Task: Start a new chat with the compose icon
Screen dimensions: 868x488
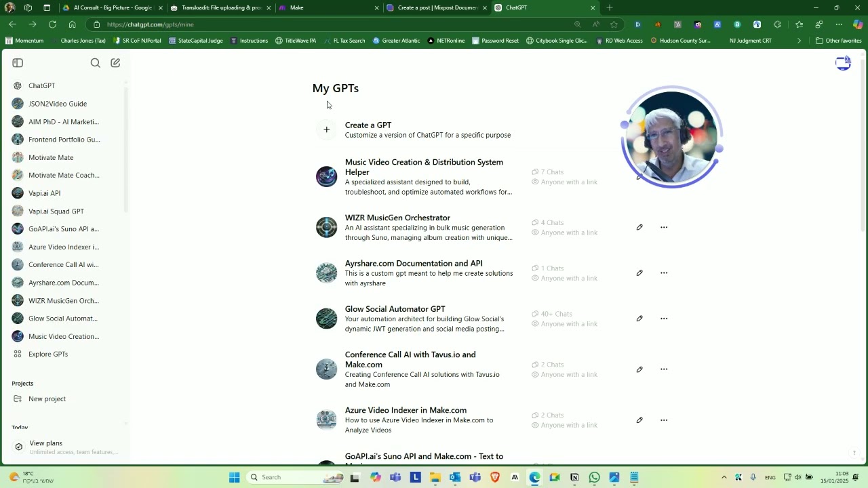Action: [115, 63]
